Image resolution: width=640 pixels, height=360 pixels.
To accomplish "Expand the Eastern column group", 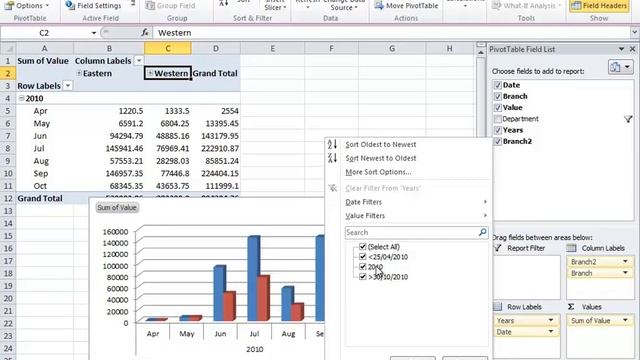I will click(x=79, y=73).
